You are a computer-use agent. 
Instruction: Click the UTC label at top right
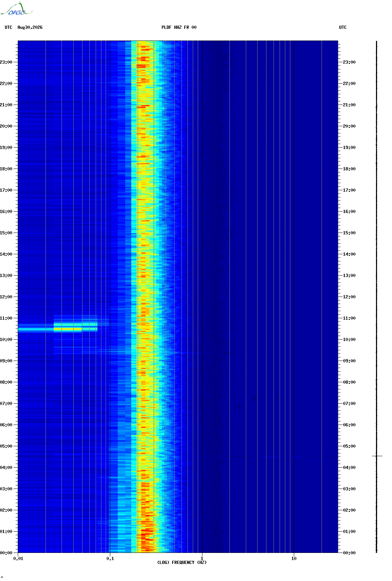[343, 27]
